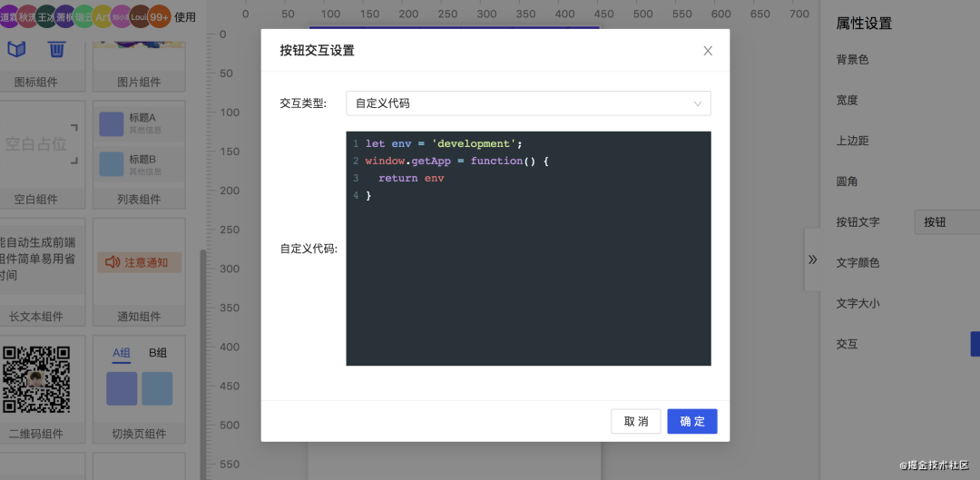Switch to the B组 tab
980x480 pixels.
pyautogui.click(x=158, y=353)
